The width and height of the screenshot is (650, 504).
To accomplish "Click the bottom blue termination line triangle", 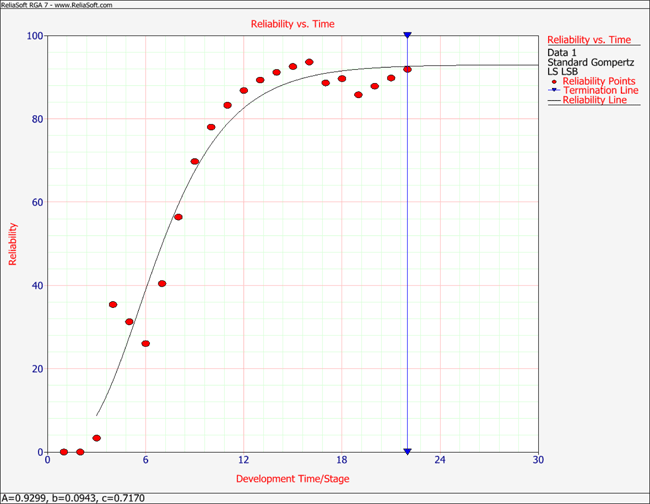I will pos(408,451).
